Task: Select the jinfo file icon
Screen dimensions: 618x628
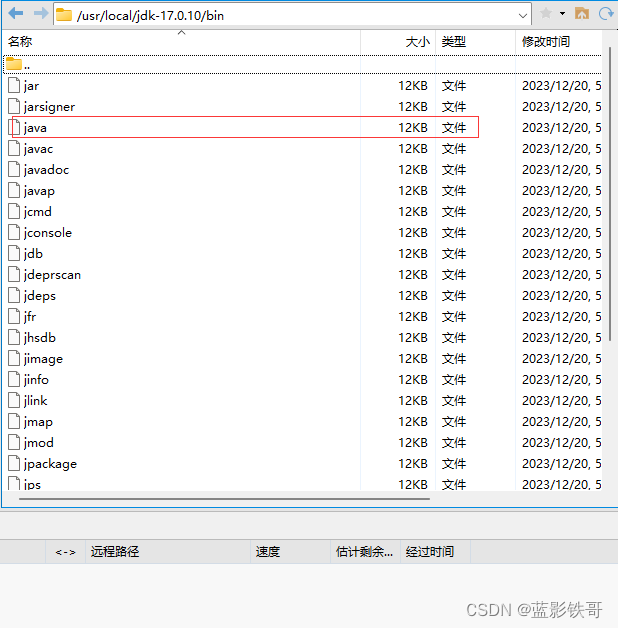Action: [14, 379]
